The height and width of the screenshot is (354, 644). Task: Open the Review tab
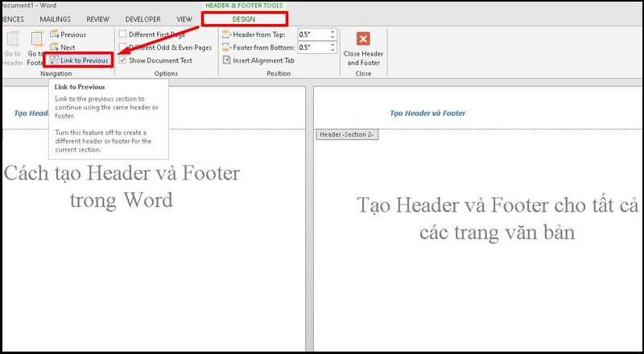[x=97, y=19]
